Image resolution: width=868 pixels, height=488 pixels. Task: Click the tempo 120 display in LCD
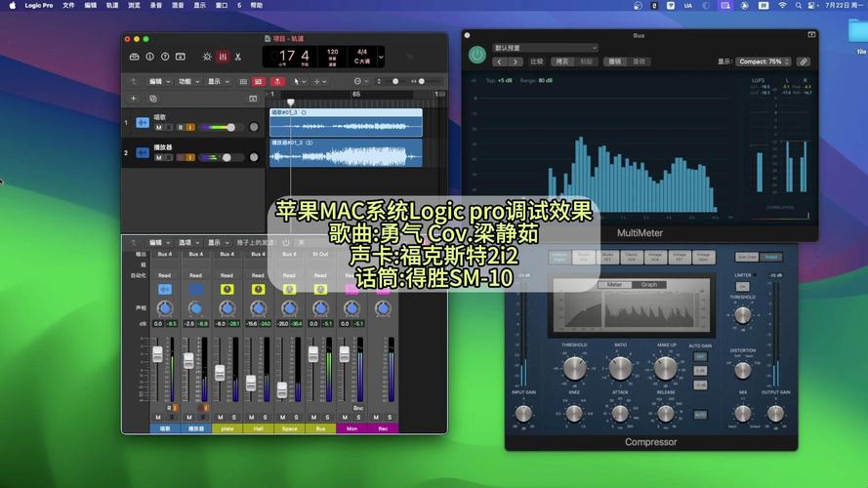[332, 52]
